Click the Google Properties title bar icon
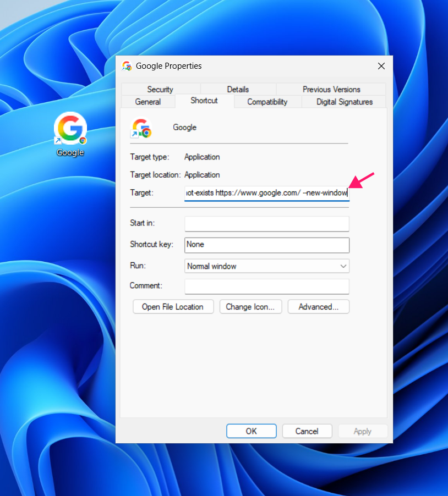Screen dimensions: 448x496 pos(127,66)
